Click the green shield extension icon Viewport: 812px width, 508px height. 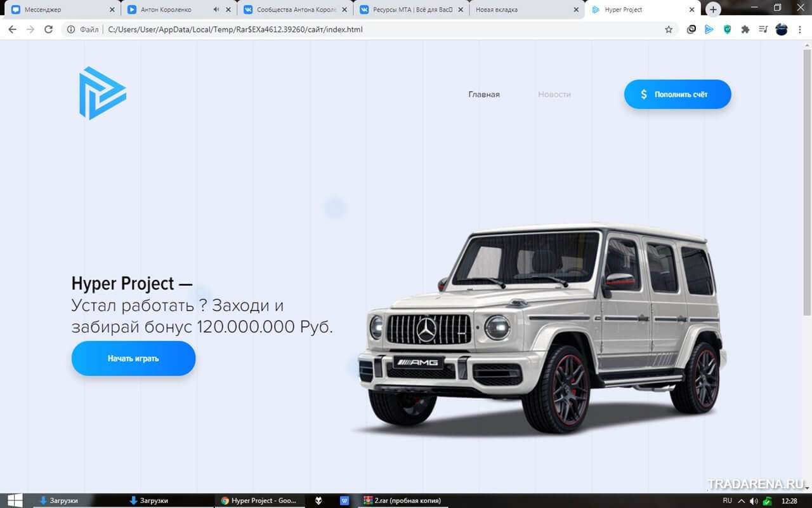click(x=728, y=29)
